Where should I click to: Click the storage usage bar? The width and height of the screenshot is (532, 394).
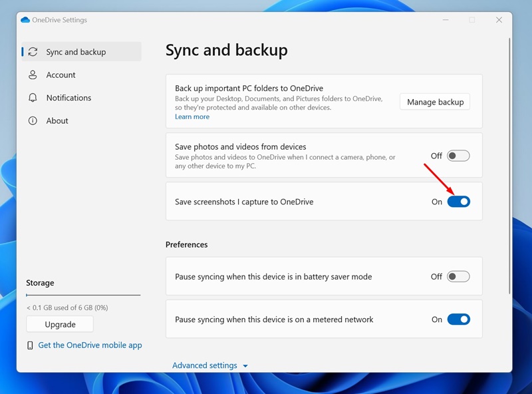click(82, 294)
